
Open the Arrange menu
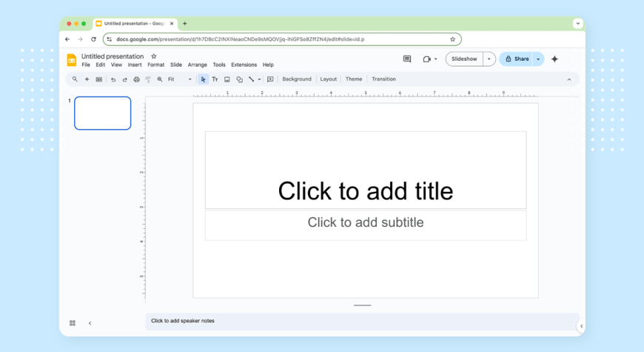click(x=197, y=65)
